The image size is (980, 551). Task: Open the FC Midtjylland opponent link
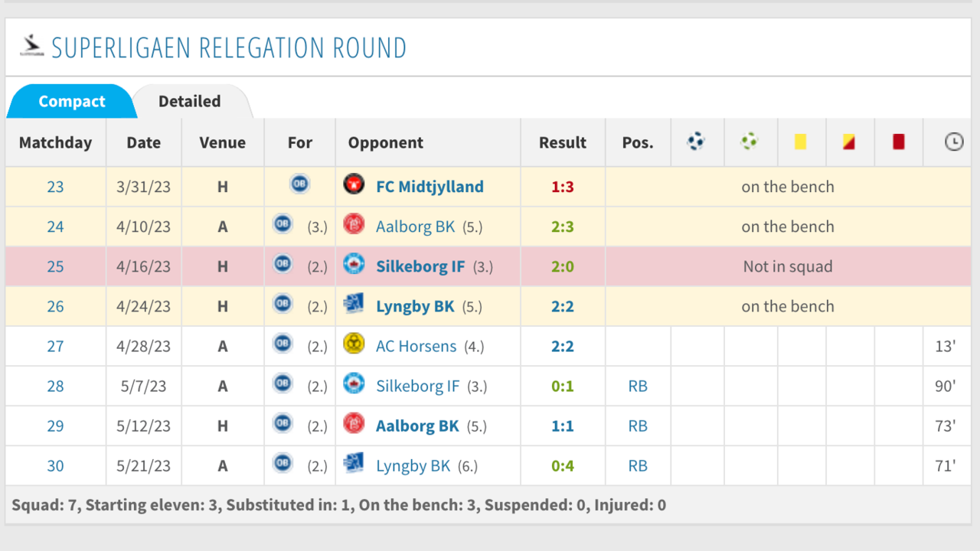430,187
